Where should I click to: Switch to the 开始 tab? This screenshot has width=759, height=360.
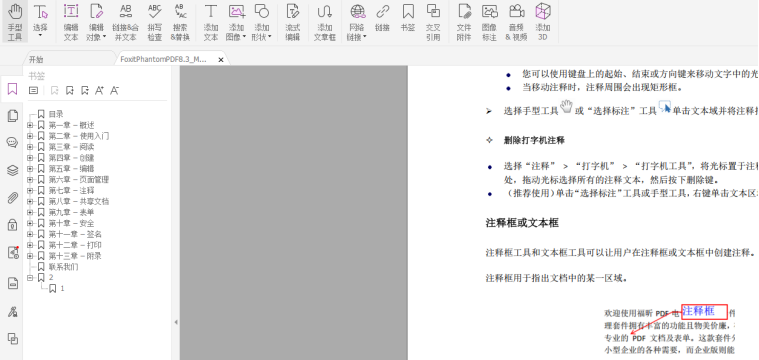point(36,60)
